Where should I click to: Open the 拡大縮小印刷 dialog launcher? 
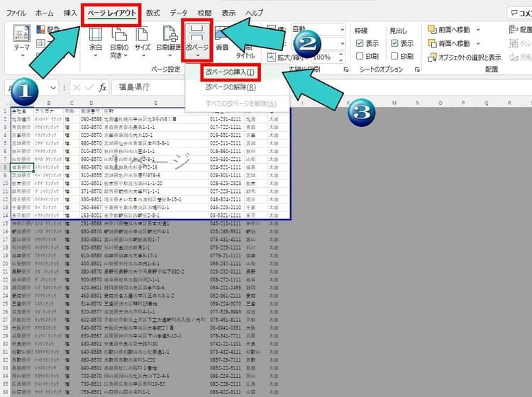point(345,69)
